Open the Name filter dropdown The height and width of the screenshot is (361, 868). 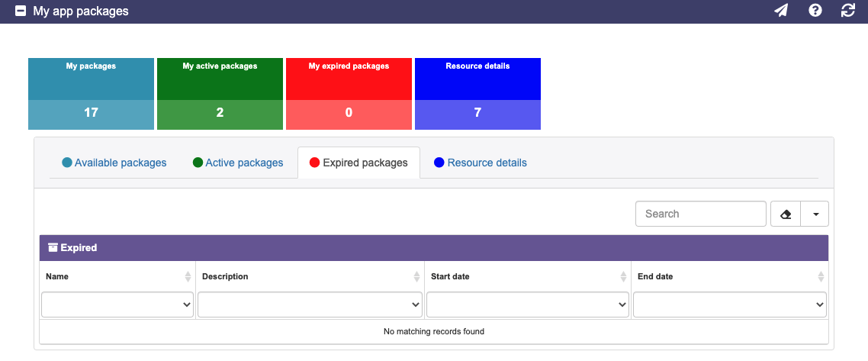point(117,305)
